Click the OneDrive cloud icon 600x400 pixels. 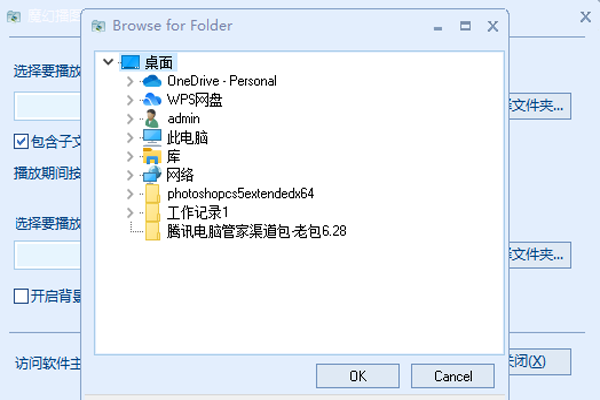152,80
